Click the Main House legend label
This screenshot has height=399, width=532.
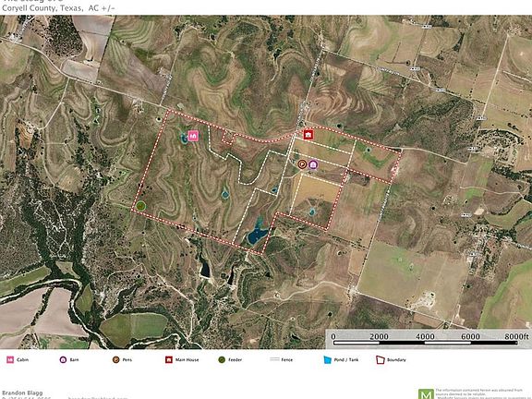pos(187,359)
